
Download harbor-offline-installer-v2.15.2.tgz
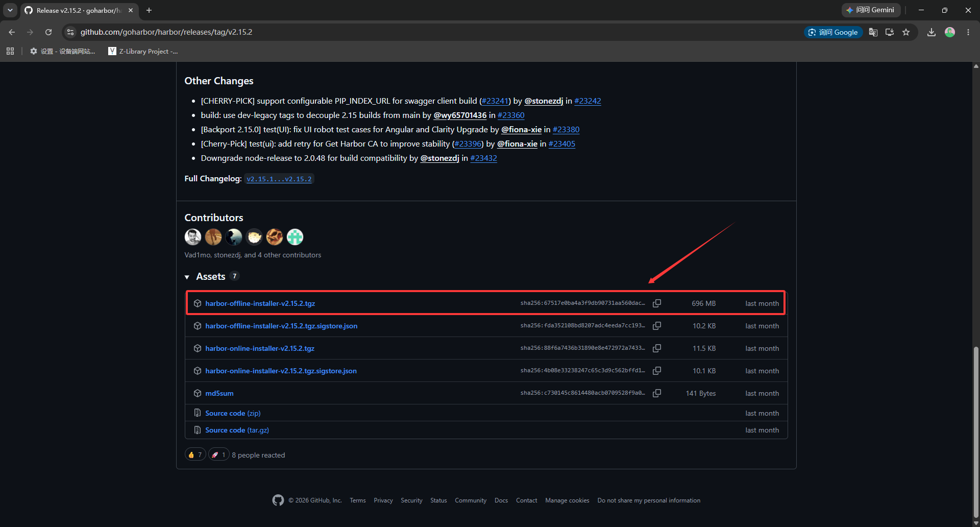click(260, 303)
